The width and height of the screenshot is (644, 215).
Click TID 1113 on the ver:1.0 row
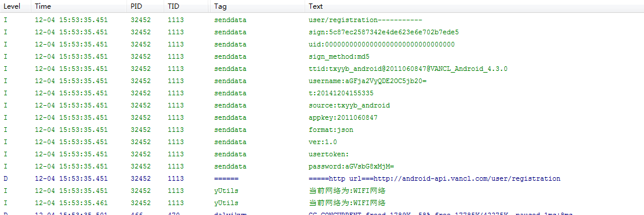(175, 142)
